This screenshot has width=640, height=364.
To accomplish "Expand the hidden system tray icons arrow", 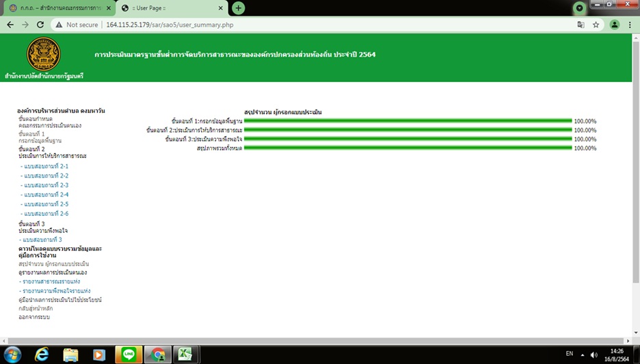I will tap(582, 354).
